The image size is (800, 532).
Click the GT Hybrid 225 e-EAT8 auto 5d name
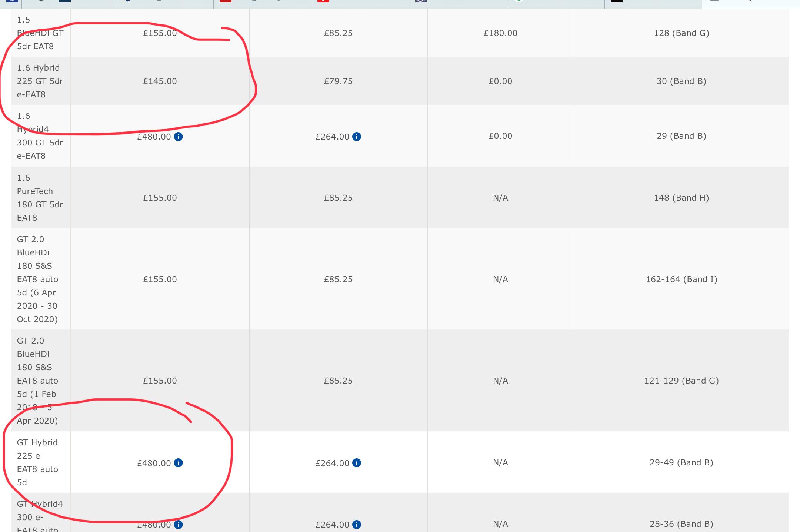tap(37, 462)
